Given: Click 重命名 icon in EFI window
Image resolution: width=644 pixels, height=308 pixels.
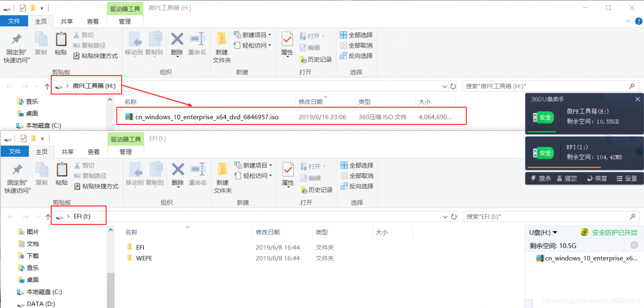Looking at the screenshot, I should pyautogui.click(x=198, y=169).
